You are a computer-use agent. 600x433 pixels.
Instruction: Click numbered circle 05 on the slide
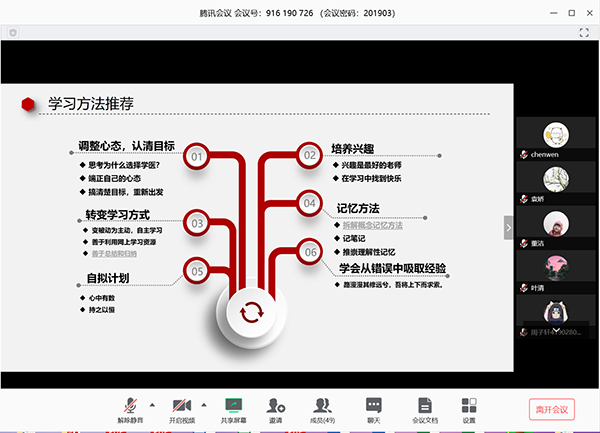point(197,271)
